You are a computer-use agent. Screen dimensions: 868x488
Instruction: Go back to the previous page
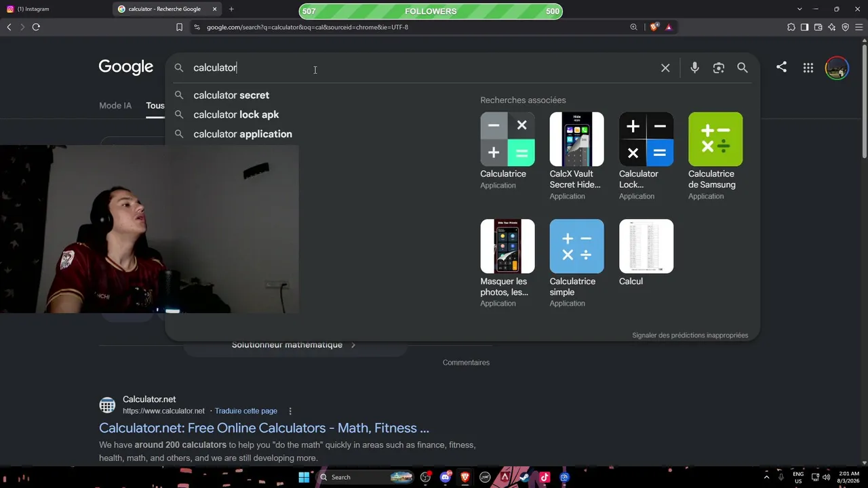9,27
